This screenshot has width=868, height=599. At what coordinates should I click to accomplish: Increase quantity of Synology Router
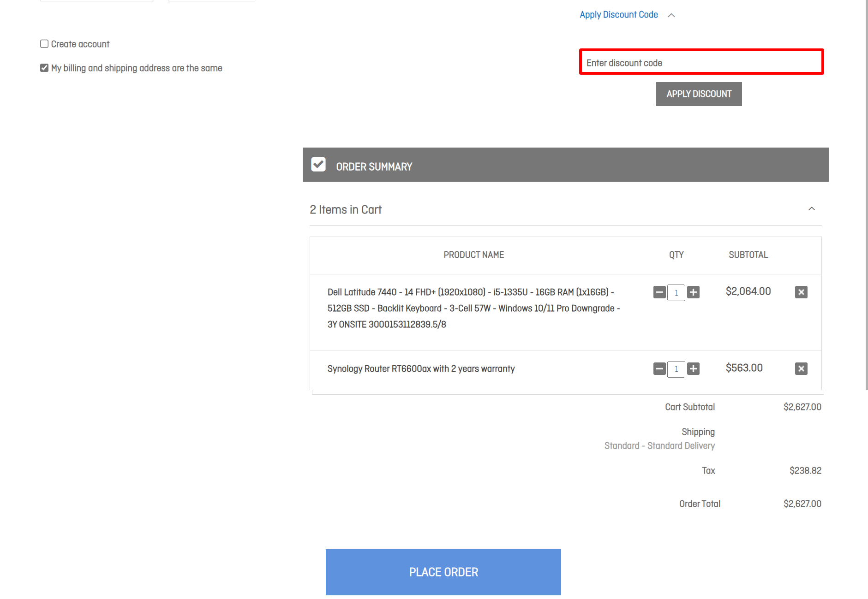[x=694, y=369]
